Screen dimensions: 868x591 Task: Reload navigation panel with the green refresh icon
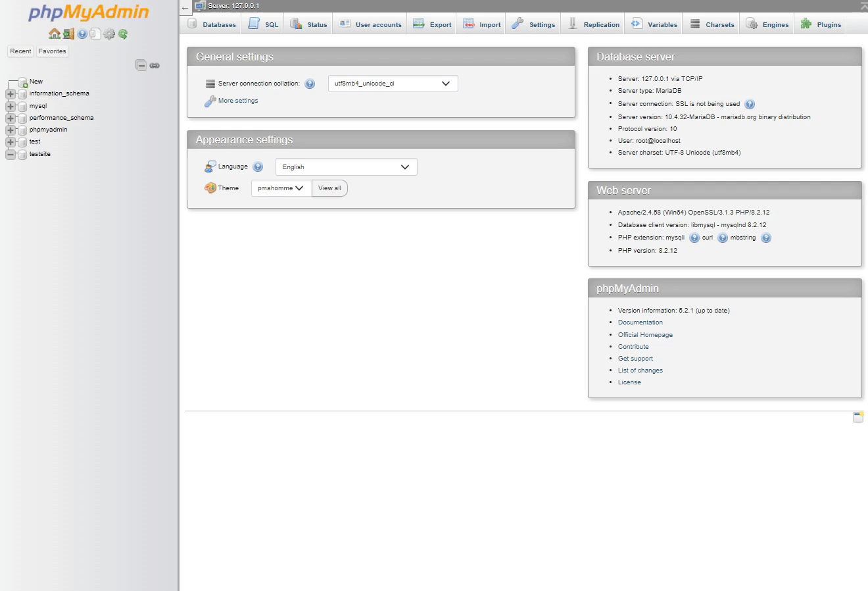[x=123, y=34]
